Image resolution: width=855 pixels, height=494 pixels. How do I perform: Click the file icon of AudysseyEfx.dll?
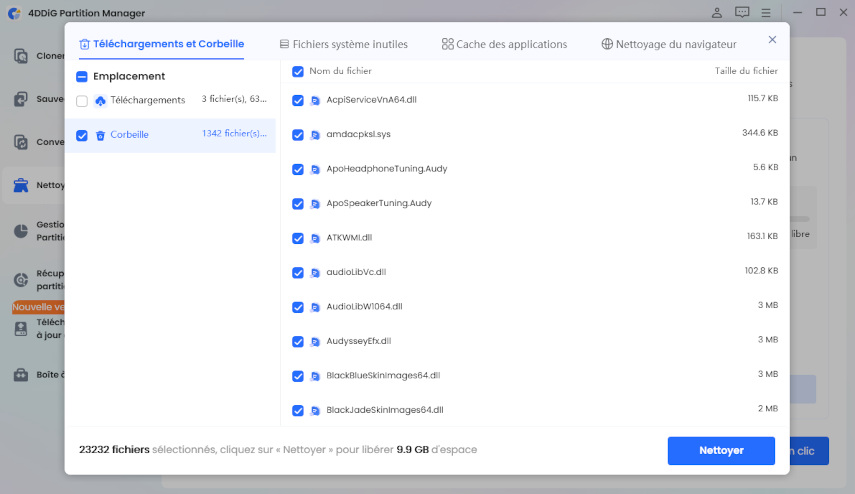315,341
